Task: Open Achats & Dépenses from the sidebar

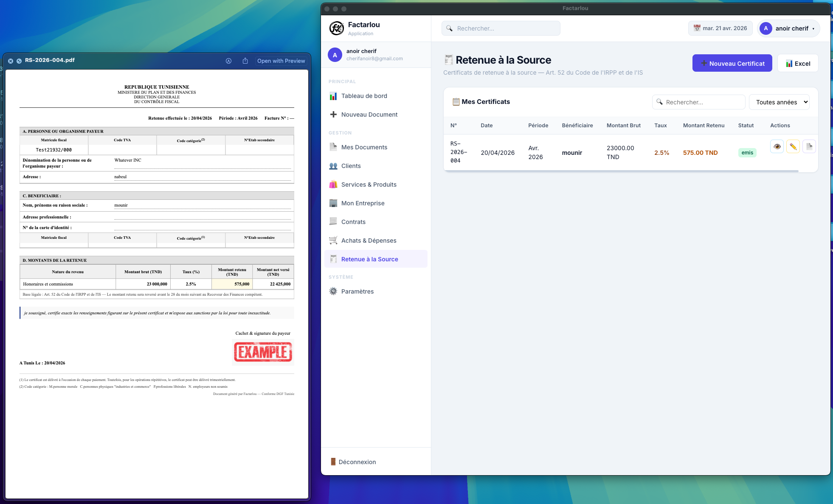Action: point(369,241)
